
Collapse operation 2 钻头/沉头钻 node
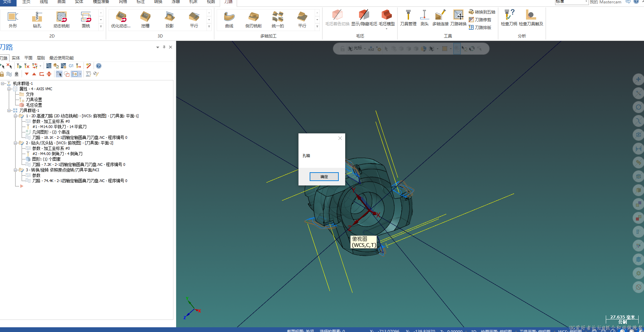click(16, 143)
